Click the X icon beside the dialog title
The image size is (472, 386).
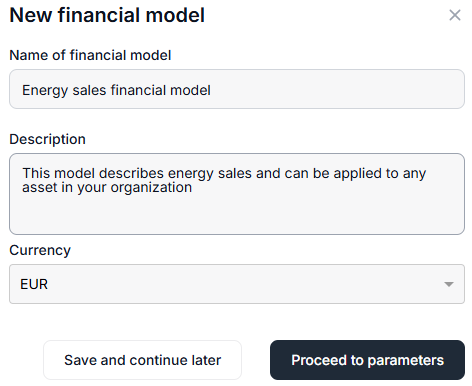[455, 15]
